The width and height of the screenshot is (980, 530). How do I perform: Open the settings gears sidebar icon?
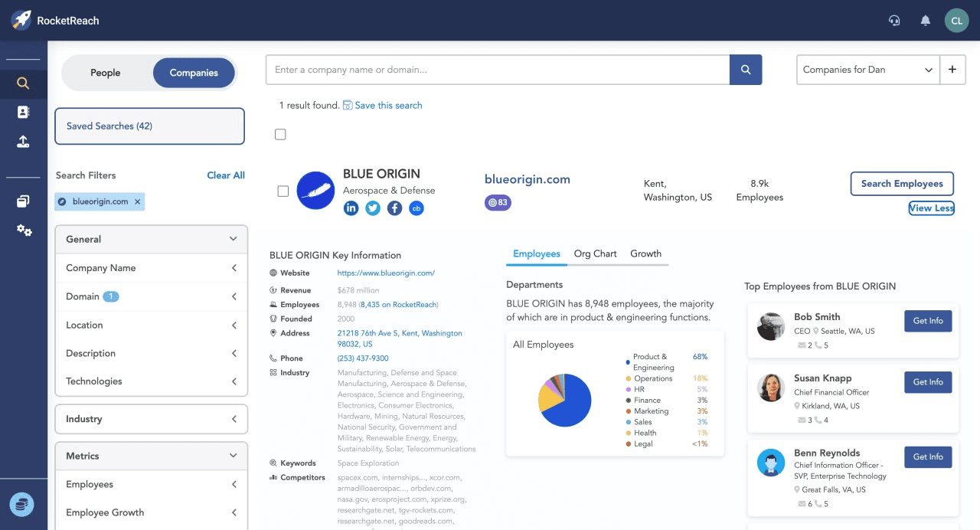(24, 230)
